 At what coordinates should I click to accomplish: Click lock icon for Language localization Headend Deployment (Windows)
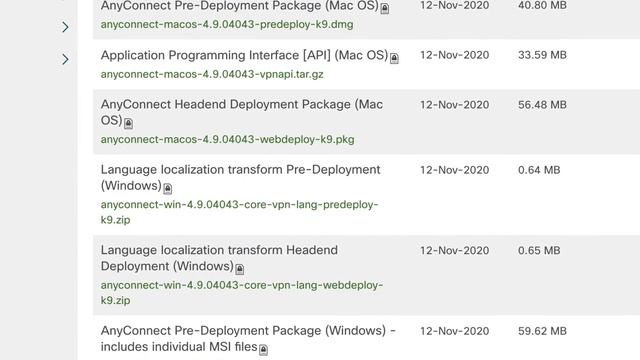(x=240, y=269)
